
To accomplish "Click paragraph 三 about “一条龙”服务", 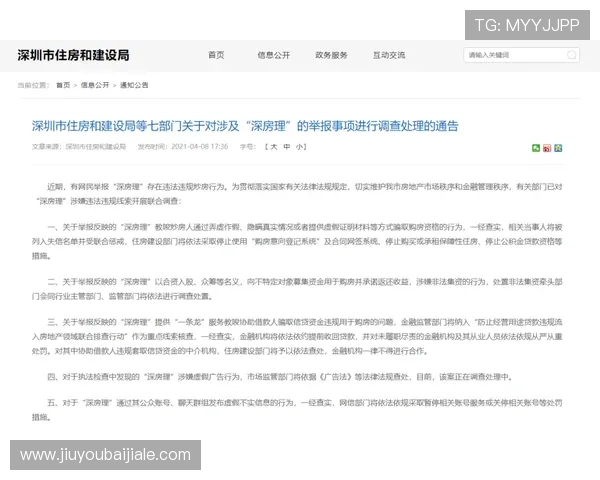I will pos(297,336).
